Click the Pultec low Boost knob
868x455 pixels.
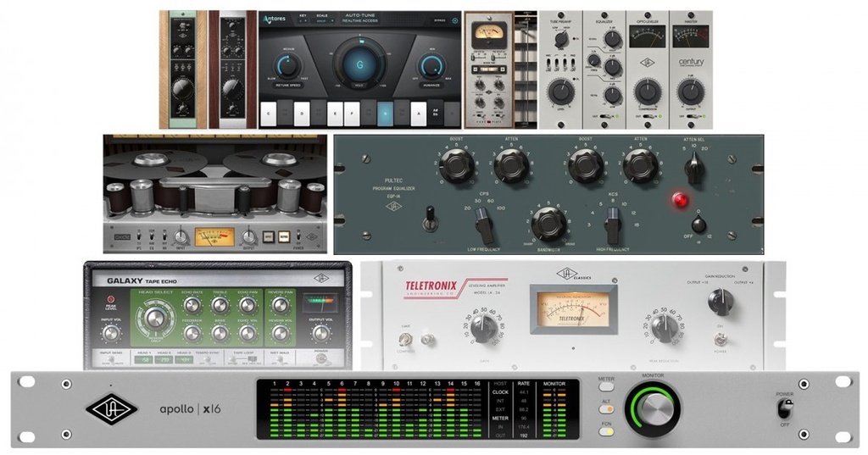coord(457,165)
